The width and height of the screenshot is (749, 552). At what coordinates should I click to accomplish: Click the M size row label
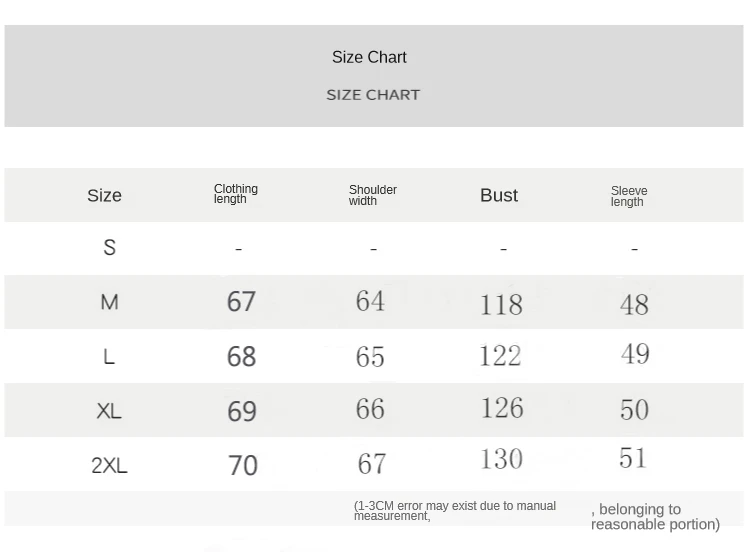tap(109, 302)
